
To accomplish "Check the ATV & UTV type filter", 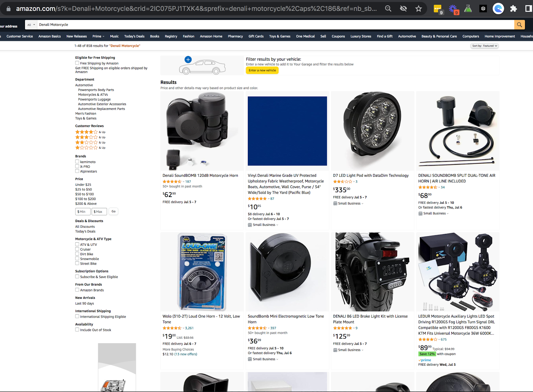I will [77, 244].
